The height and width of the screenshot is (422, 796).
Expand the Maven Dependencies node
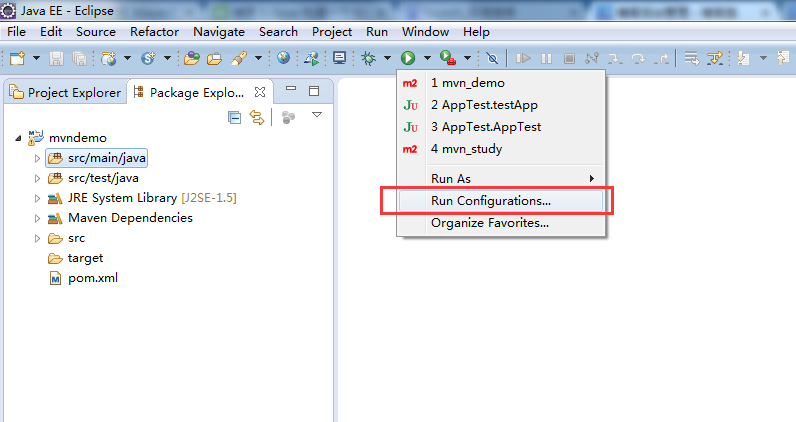[x=37, y=218]
